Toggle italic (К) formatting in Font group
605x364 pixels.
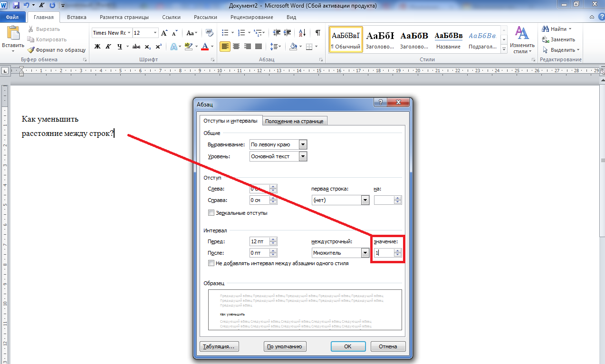(x=108, y=47)
